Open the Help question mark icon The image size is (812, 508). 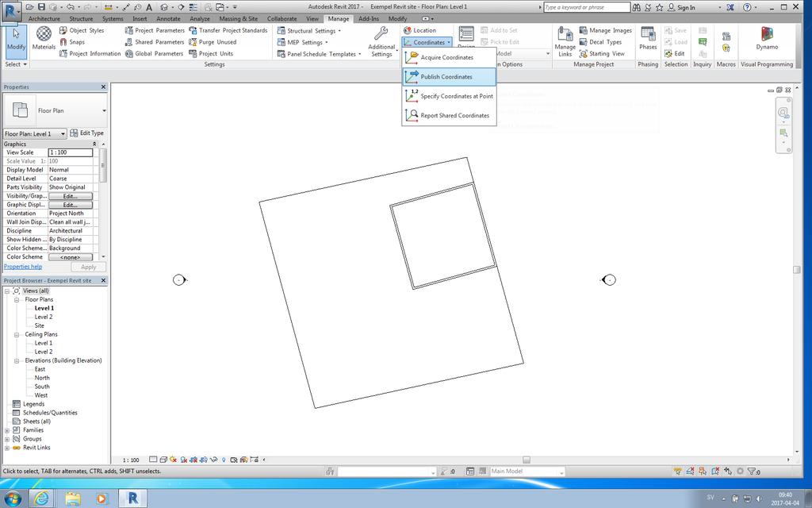(747, 7)
